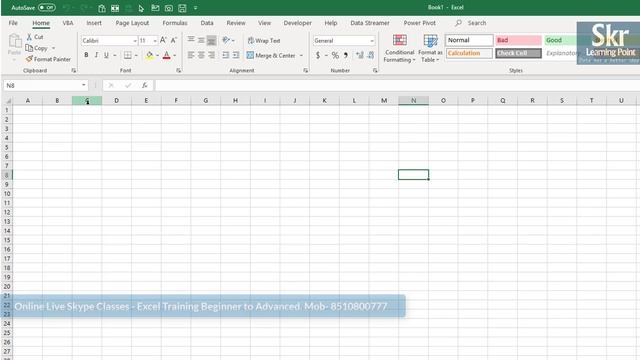Expand Format as Table menu
The image size is (640, 360).
tap(430, 49)
